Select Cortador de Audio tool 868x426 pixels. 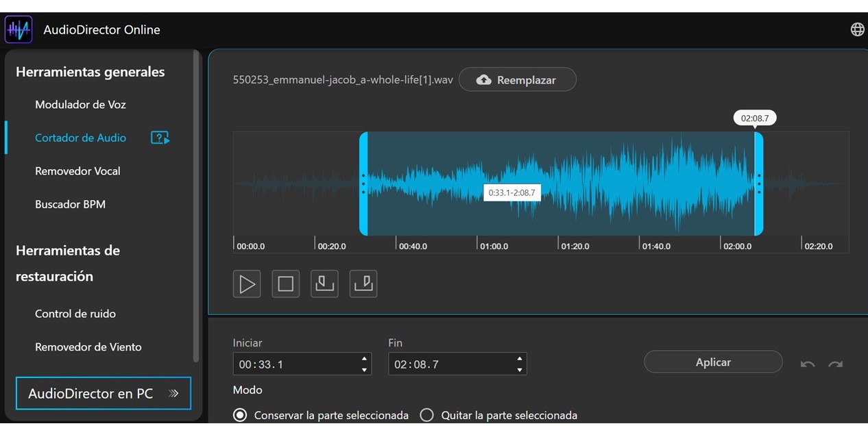(80, 138)
